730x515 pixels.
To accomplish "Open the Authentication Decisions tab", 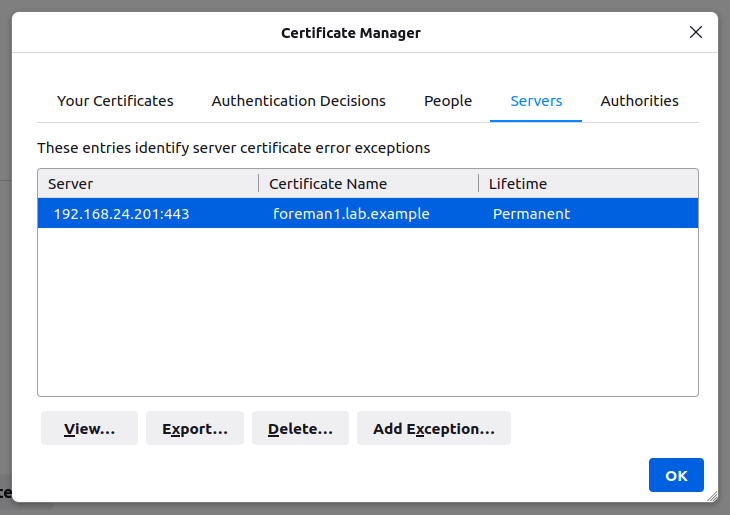I will point(298,101).
